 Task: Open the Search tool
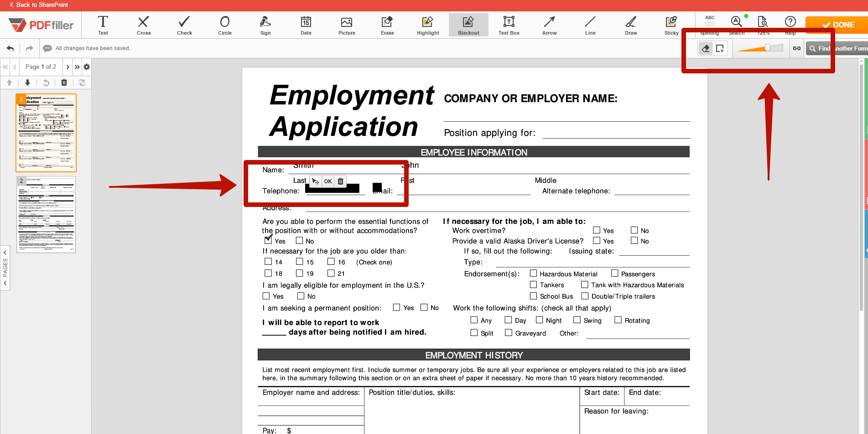tap(736, 25)
